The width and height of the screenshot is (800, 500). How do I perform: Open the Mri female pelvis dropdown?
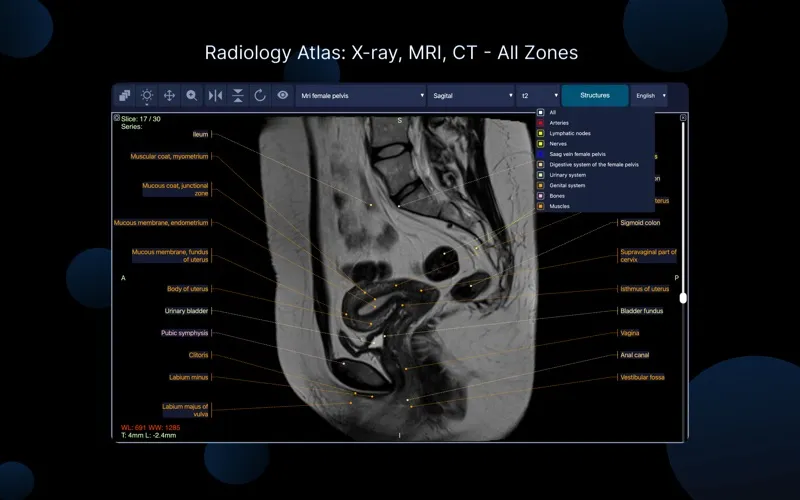(361, 95)
